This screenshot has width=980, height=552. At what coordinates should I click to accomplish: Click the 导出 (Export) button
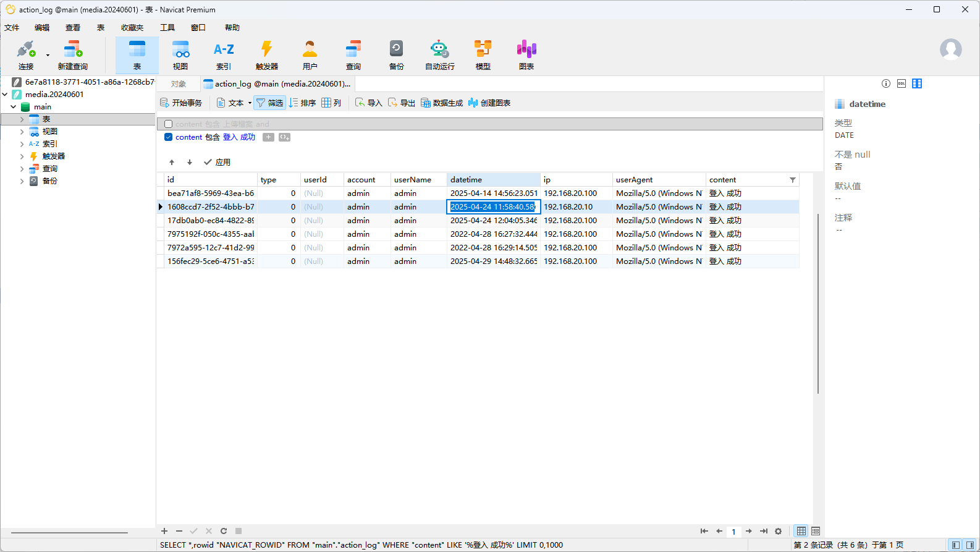(402, 103)
